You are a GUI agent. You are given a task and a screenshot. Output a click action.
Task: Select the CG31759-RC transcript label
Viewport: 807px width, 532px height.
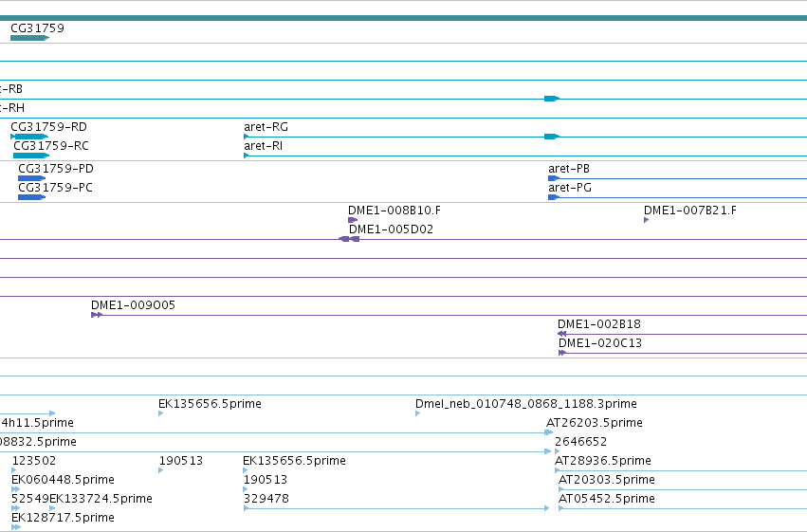[x=51, y=146]
